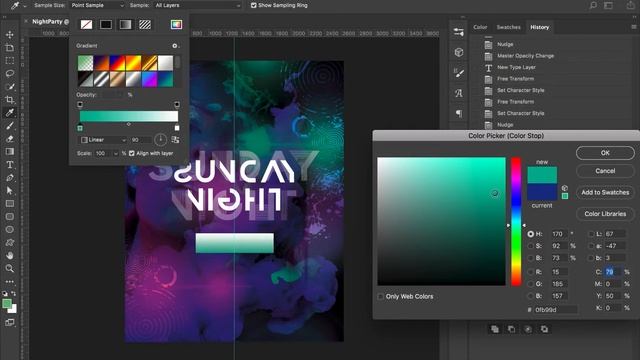Open the Scale percentage dropdown
640x360 pixels.
click(116, 153)
